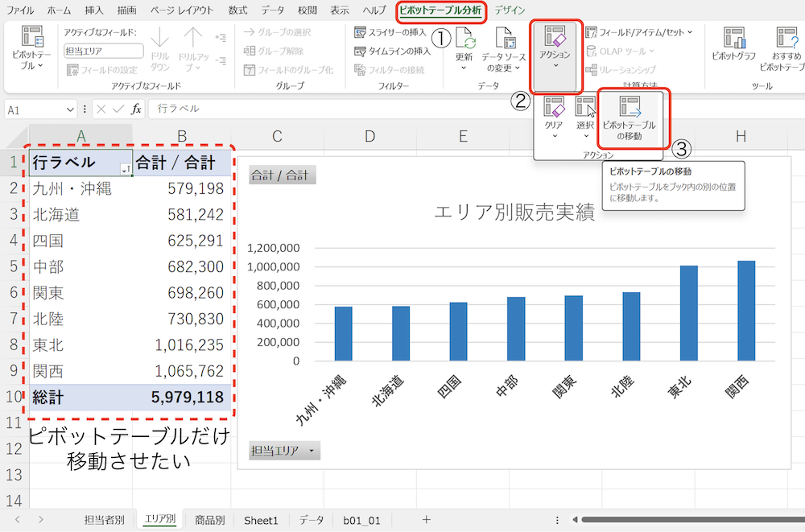Switch to the ページ レイアウト tab
This screenshot has height=532, width=805.
(182, 10)
